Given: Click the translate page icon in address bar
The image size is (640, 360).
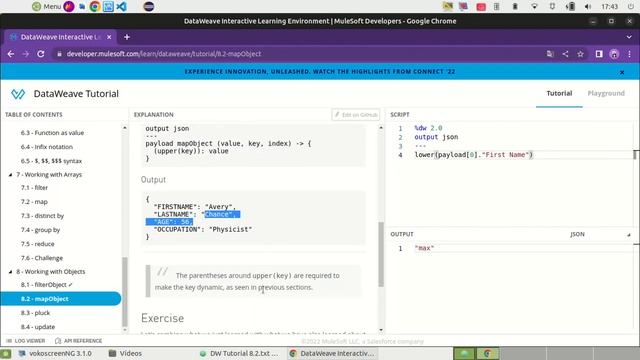Looking at the screenshot, I should (x=550, y=54).
